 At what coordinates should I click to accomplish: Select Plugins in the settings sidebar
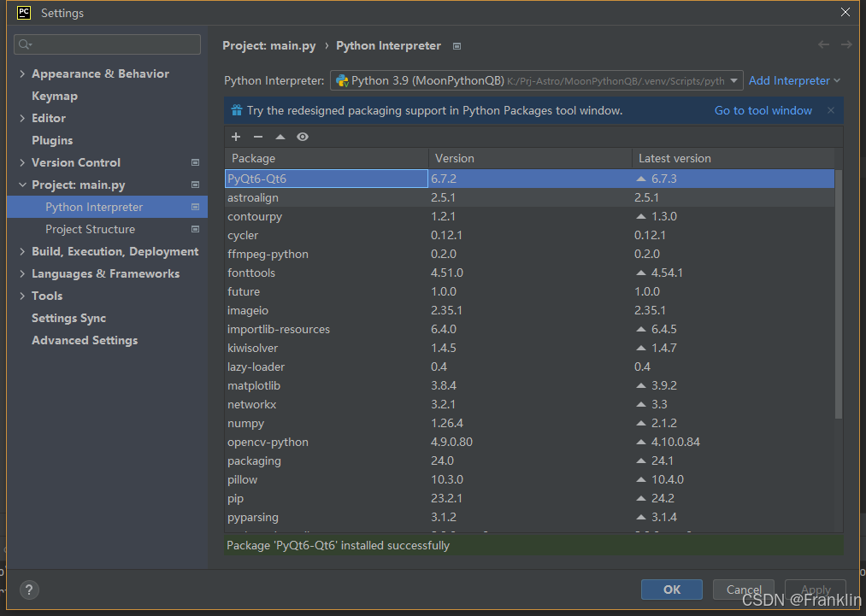tap(51, 140)
